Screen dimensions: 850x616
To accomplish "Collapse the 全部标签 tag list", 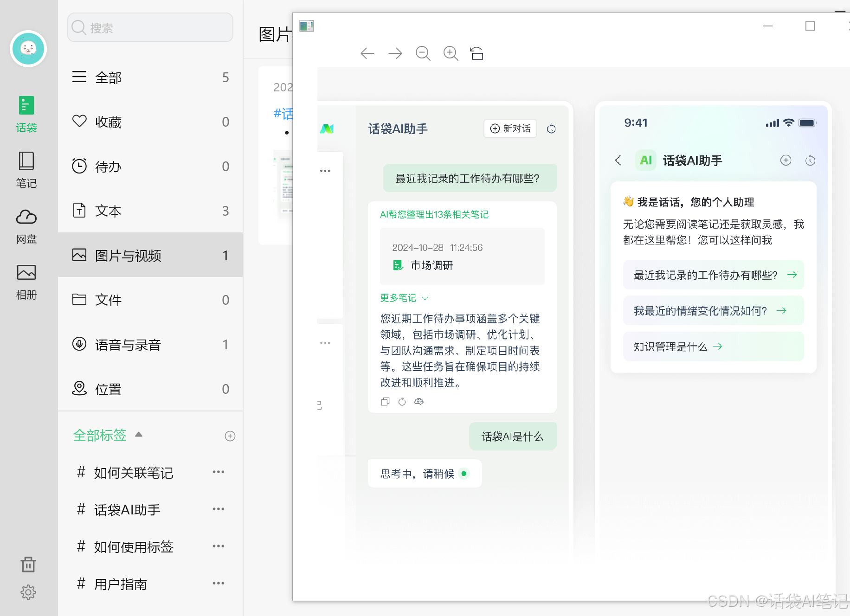I will [x=139, y=435].
